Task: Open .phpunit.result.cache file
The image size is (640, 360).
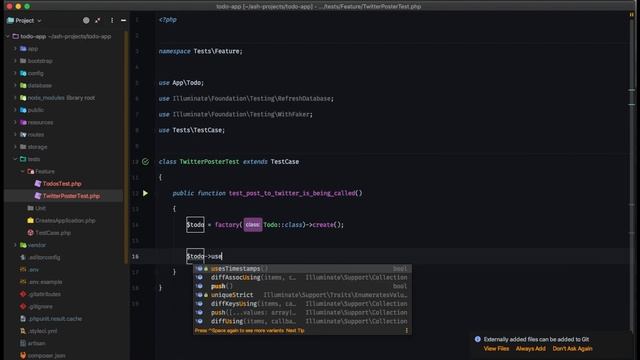Action: tap(55, 318)
